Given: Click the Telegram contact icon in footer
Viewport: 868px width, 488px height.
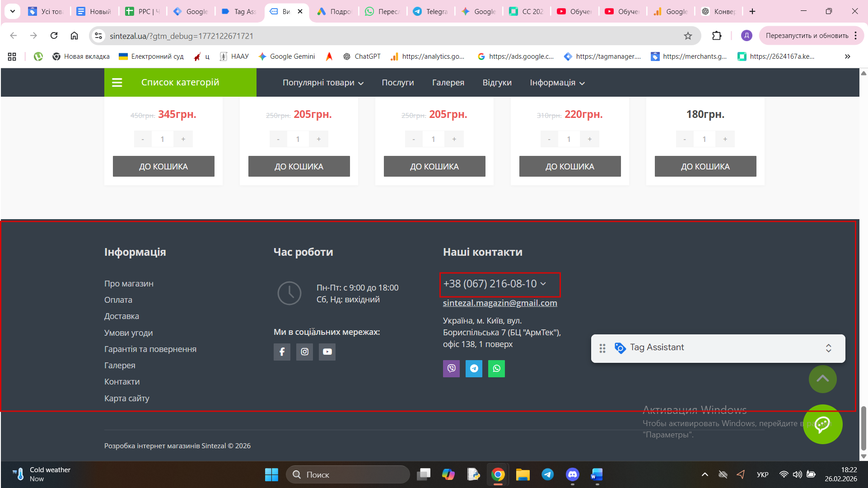Looking at the screenshot, I should coord(474,368).
